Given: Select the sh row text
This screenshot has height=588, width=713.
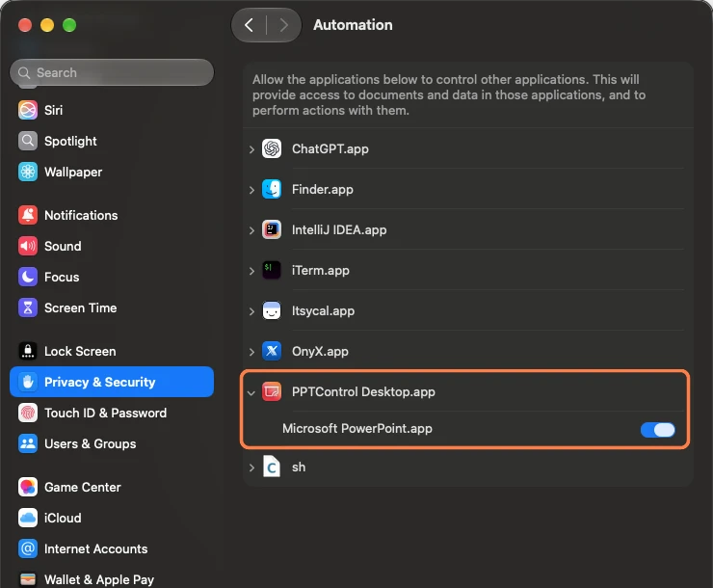Looking at the screenshot, I should tap(299, 468).
